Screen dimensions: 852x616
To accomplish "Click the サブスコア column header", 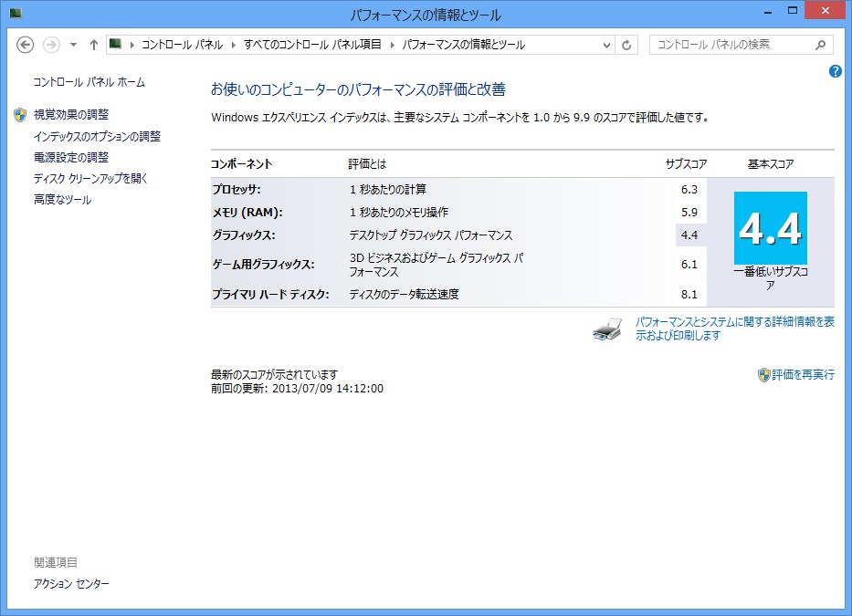I will coord(687,164).
